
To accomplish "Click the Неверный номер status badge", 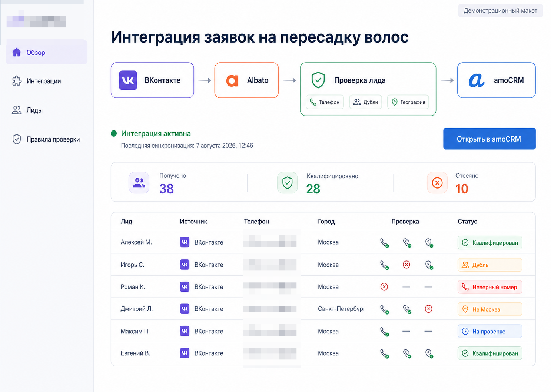I will coord(490,287).
